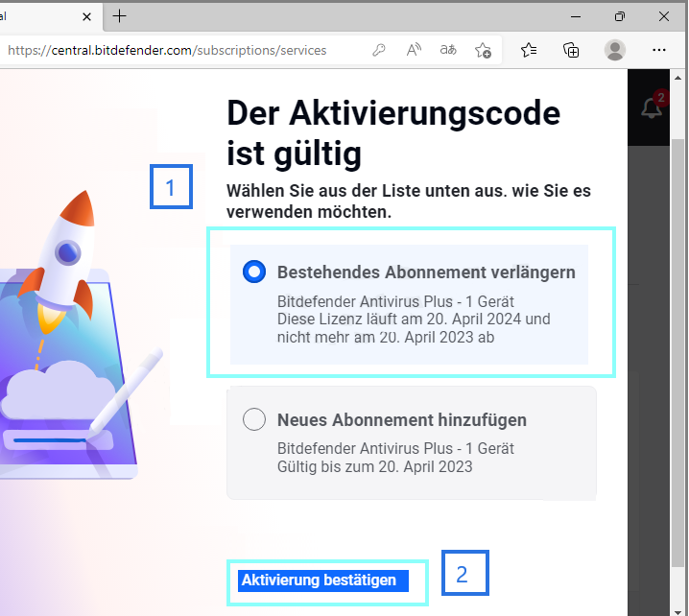The width and height of the screenshot is (689, 616).
Task: Click text 'Gültig bis zum 20. April 2023'
Action: 375,466
